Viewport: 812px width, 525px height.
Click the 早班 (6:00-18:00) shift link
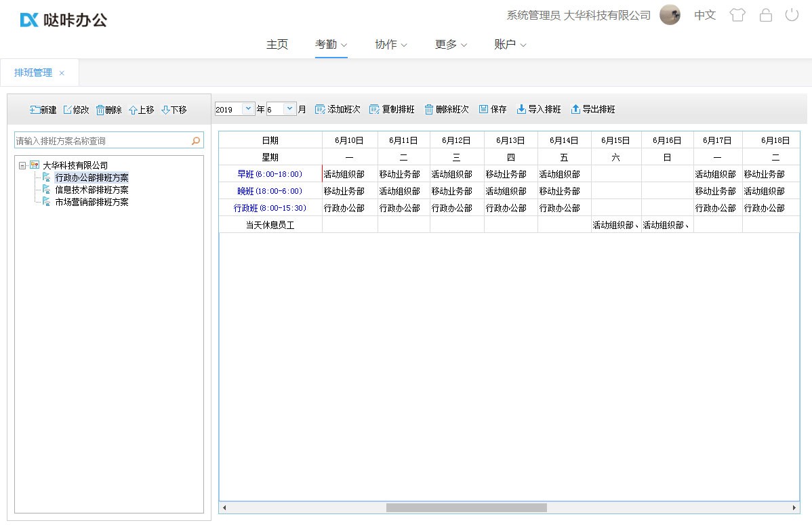pyautogui.click(x=270, y=174)
